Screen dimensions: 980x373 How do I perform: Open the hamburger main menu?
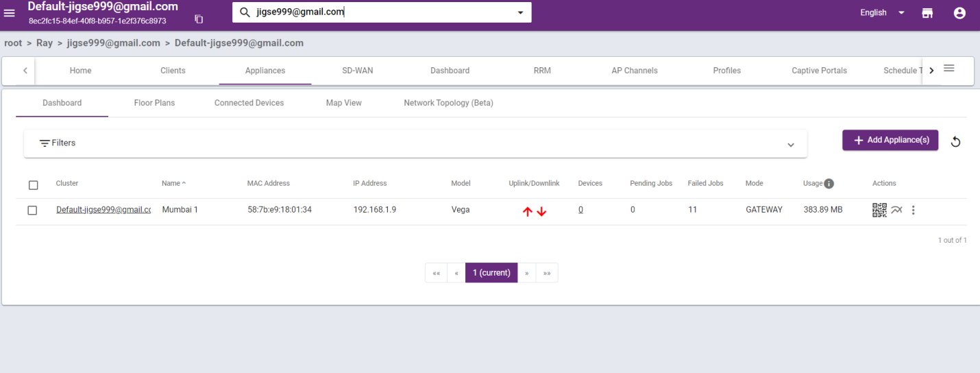pyautogui.click(x=10, y=13)
